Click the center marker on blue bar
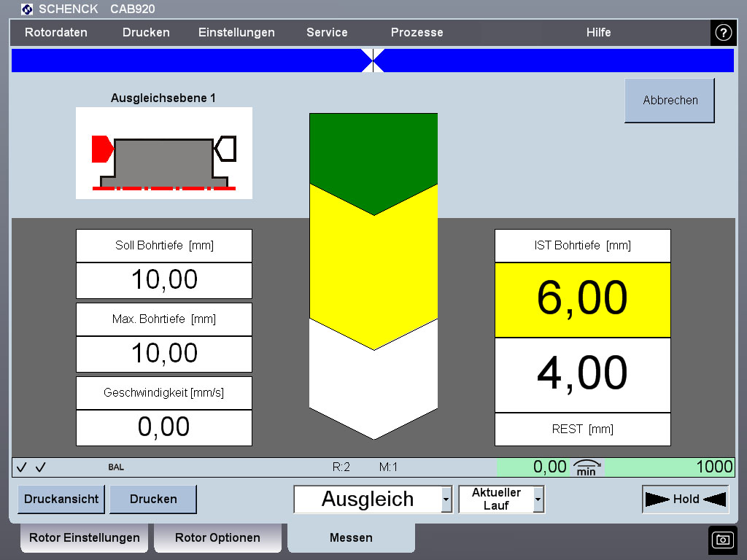This screenshot has height=560, width=747. pyautogui.click(x=373, y=61)
